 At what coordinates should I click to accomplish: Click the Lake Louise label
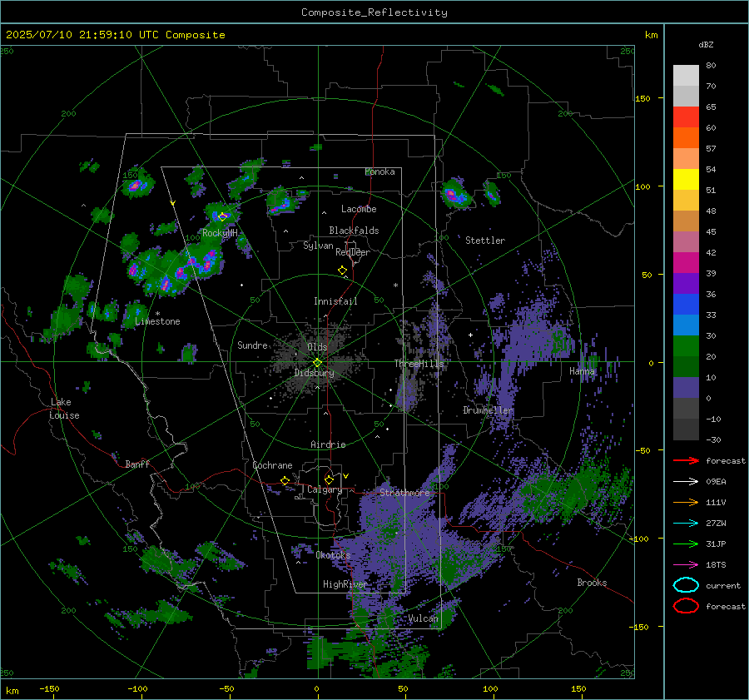point(64,409)
